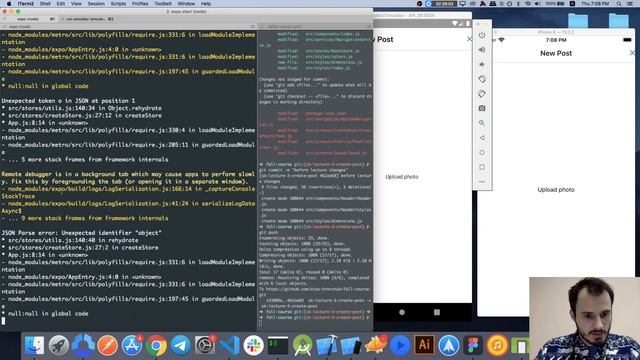Image resolution: width=640 pixels, height=360 pixels.
Task: Click the emulator volume down icon
Action: (482, 64)
